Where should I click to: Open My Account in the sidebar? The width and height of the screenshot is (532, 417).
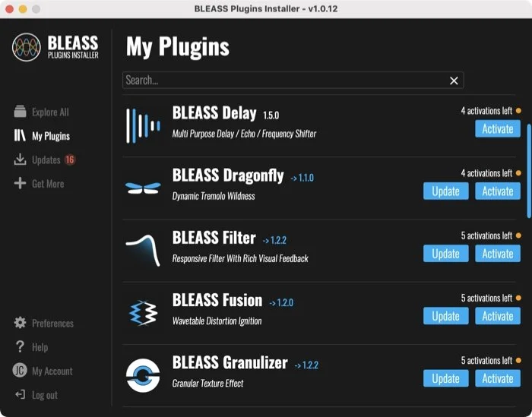pyautogui.click(x=43, y=371)
